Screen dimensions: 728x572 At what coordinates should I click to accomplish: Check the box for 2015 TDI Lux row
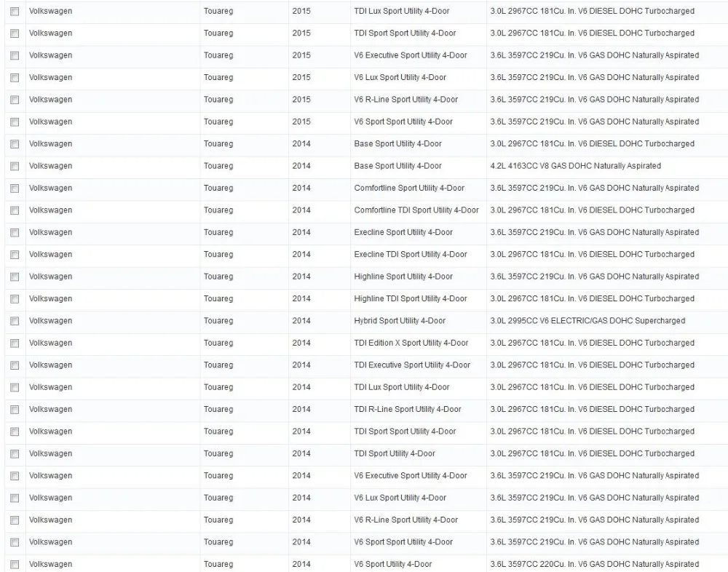(x=15, y=12)
